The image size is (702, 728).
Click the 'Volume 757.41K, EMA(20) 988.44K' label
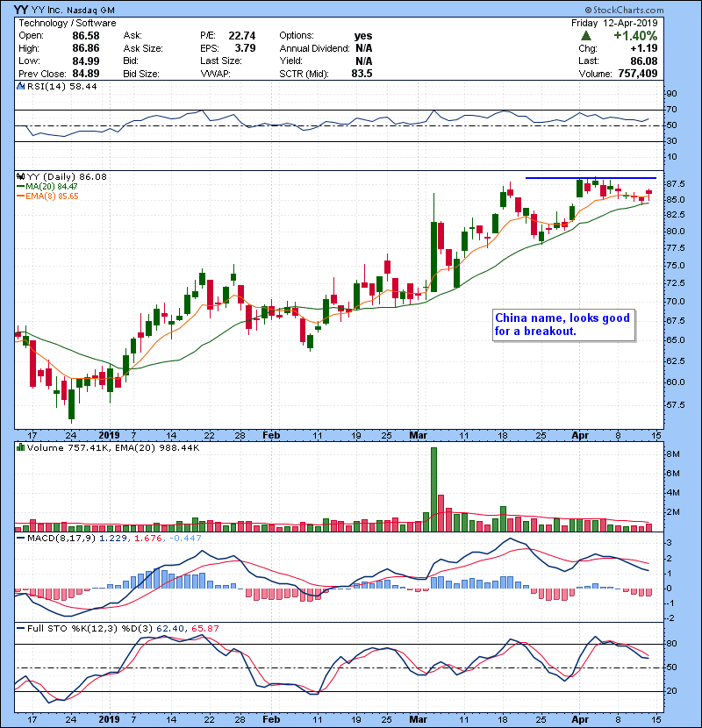point(113,447)
